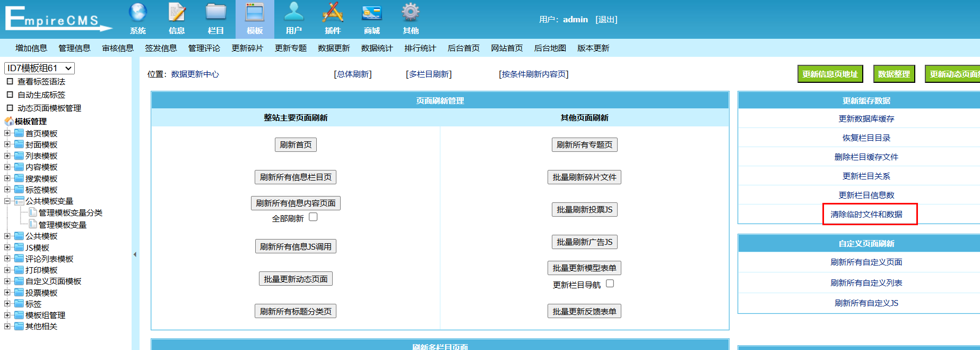Open the 用户 person icon
The height and width of the screenshot is (350, 980).
[x=293, y=12]
